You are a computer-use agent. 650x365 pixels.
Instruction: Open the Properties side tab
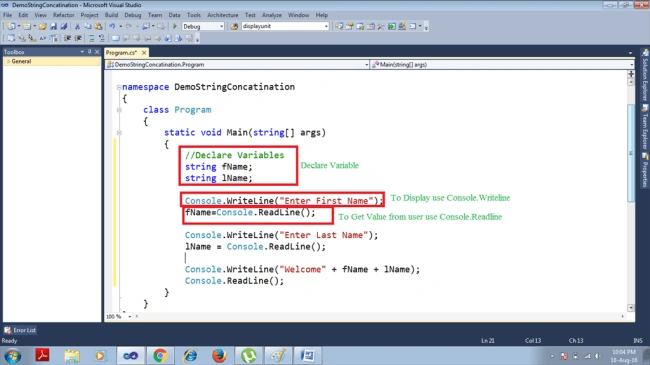coord(645,171)
